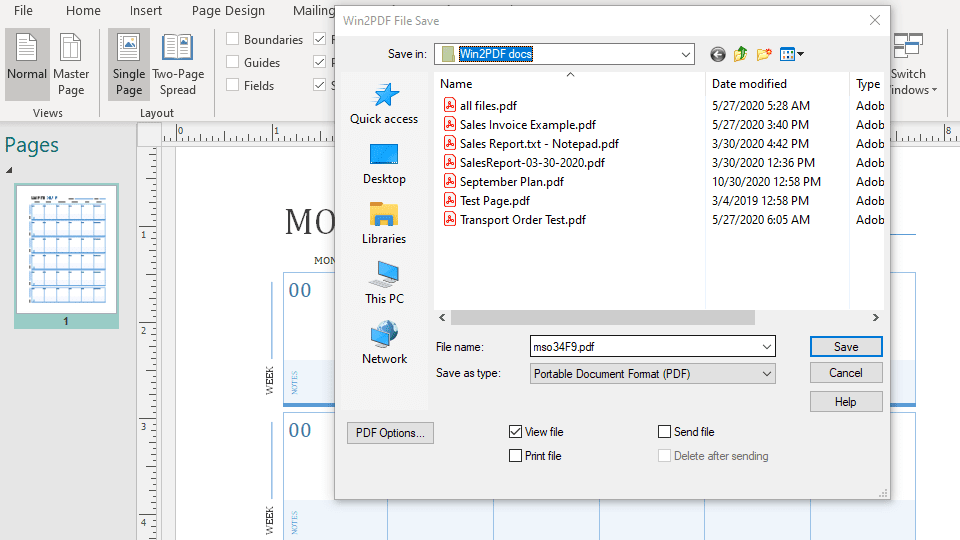This screenshot has width=960, height=540.
Task: Enable the Send file checkbox
Action: (665, 432)
